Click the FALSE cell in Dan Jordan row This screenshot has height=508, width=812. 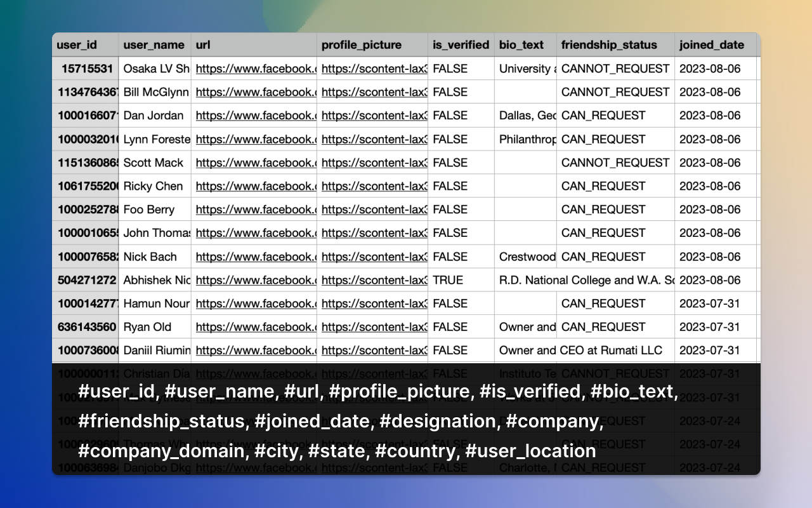tap(461, 116)
